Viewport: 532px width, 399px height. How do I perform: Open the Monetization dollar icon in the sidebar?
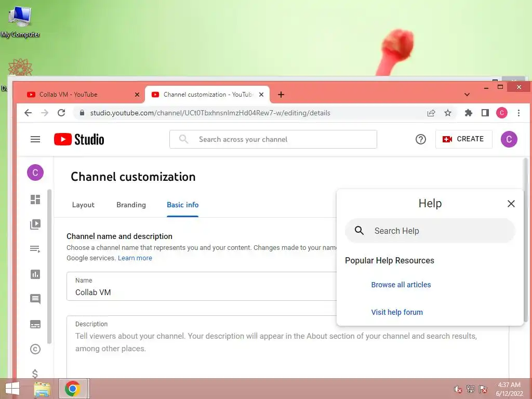point(35,374)
